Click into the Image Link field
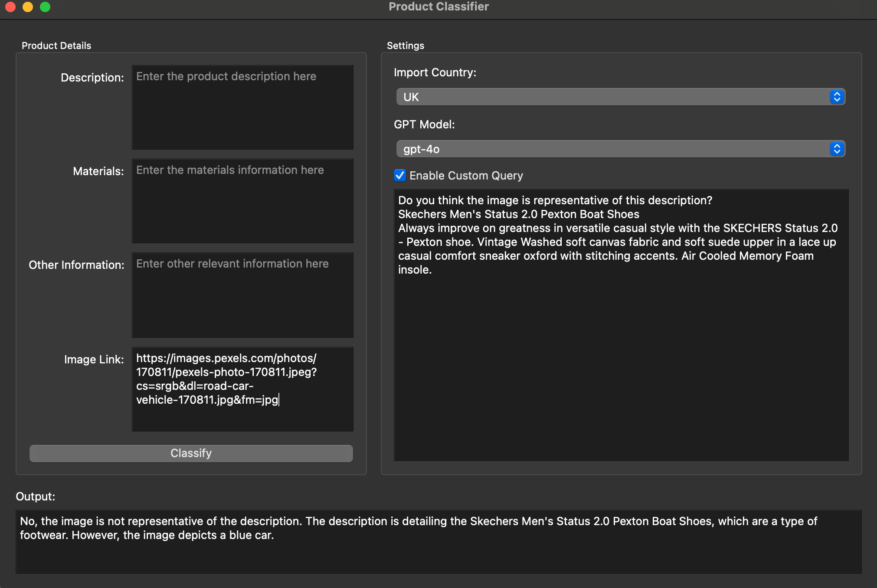This screenshot has width=877, height=588. [x=242, y=389]
